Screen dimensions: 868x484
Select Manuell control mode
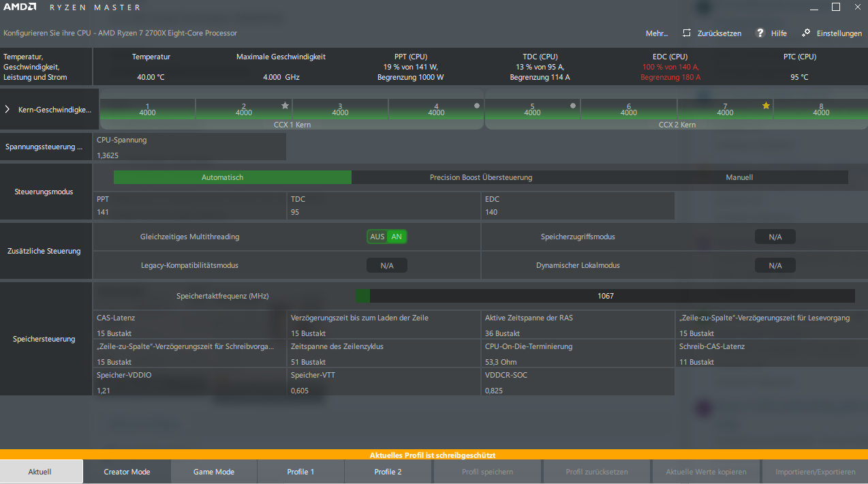(x=739, y=177)
